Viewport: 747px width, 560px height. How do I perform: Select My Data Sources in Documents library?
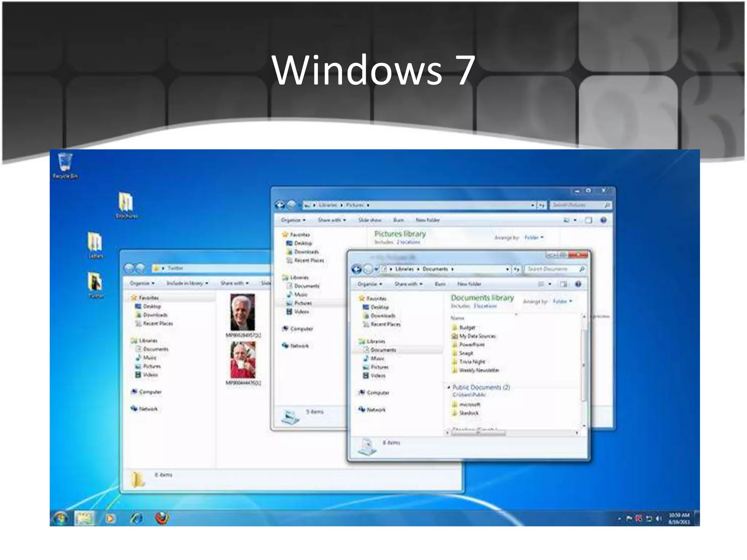(x=474, y=336)
